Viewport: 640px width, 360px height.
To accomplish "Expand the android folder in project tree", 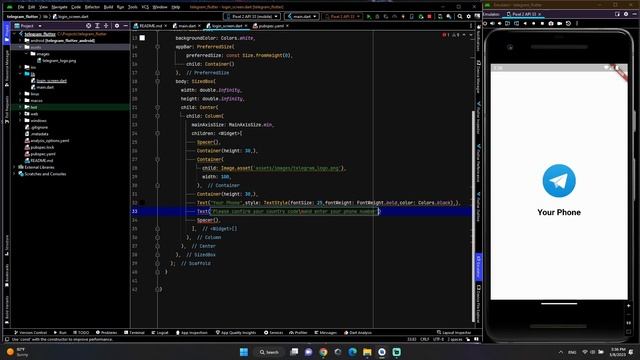I will 20,40.
